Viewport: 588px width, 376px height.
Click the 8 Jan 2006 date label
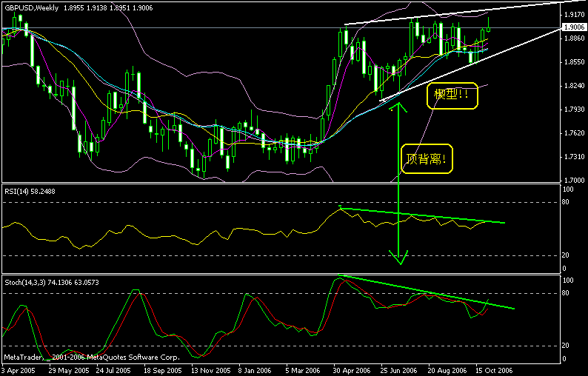(x=255, y=371)
